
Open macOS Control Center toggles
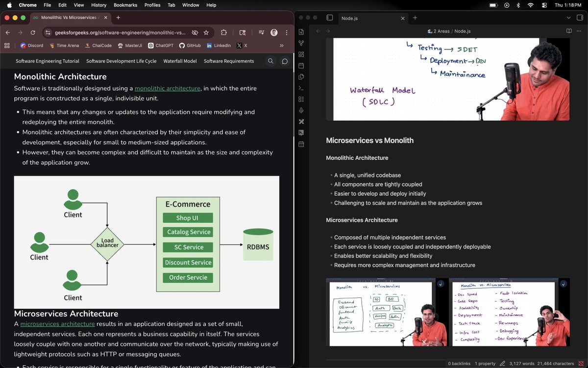click(x=544, y=5)
